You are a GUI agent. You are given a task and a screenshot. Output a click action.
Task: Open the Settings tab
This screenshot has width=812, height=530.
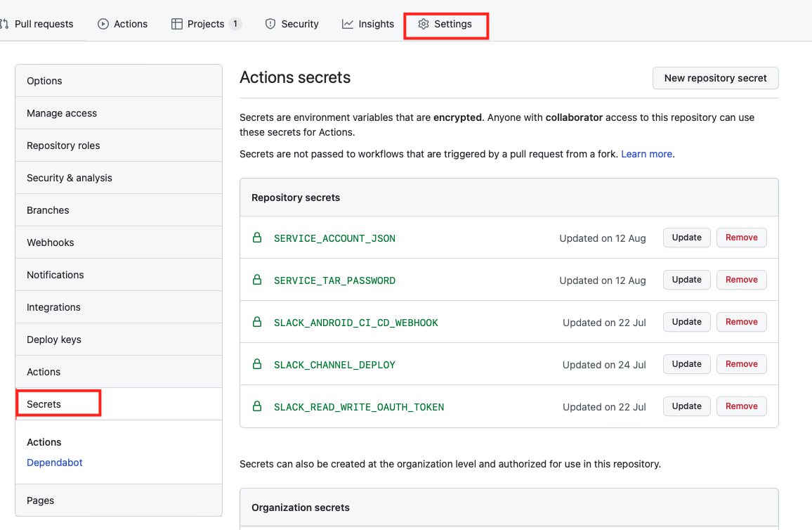tap(445, 24)
